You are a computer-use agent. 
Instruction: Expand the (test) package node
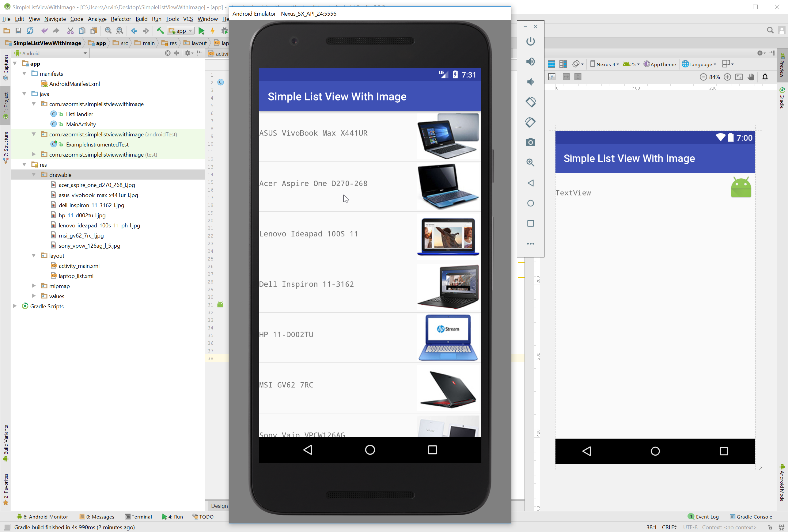pos(34,154)
